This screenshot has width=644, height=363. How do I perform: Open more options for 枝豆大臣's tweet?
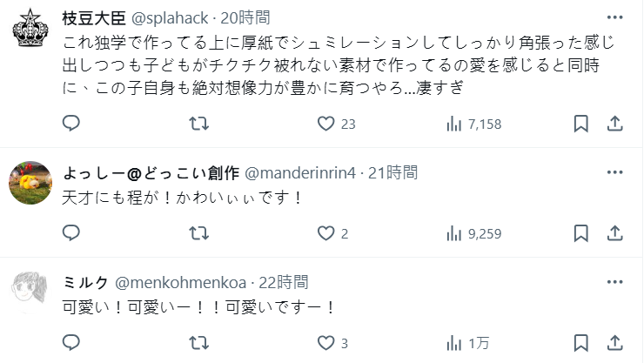[x=614, y=18]
